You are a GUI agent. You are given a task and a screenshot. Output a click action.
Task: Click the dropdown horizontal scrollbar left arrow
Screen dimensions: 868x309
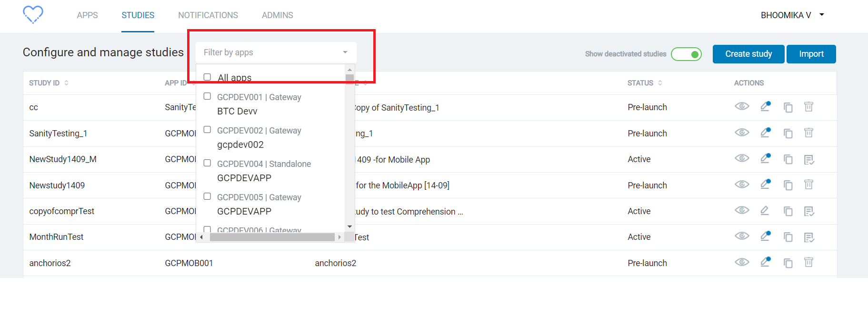(201, 237)
